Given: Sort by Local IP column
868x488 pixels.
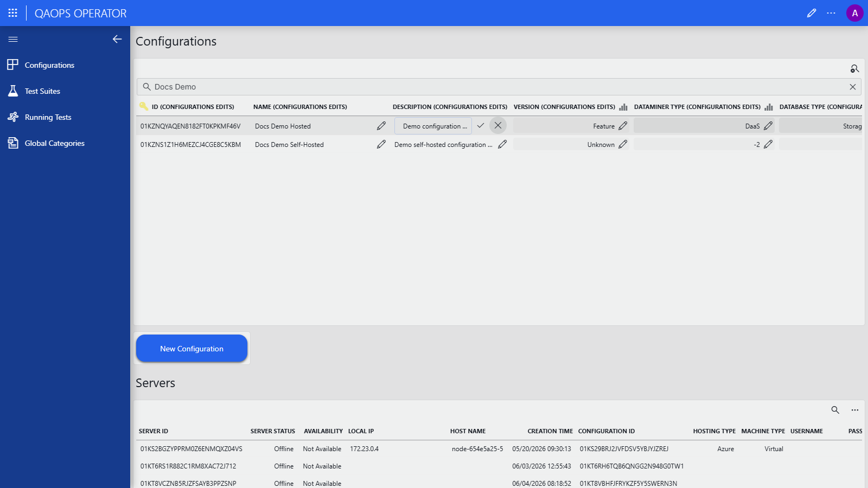Looking at the screenshot, I should point(361,431).
